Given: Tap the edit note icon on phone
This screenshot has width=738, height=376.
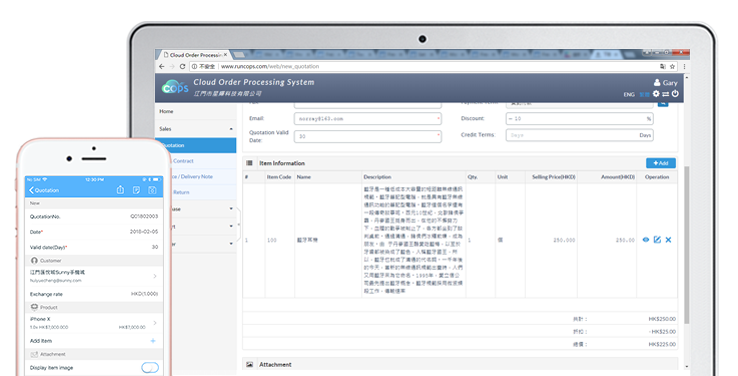Looking at the screenshot, I should click(136, 190).
